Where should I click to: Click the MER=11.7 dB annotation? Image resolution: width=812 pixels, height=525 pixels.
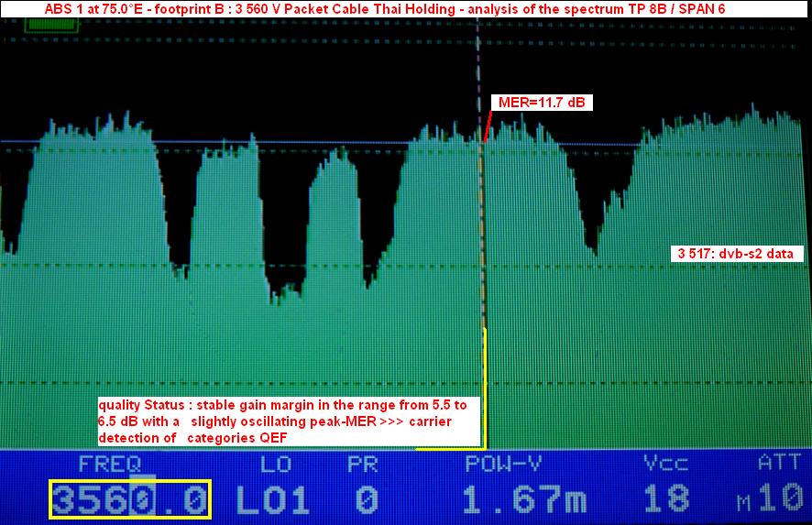click(x=541, y=103)
